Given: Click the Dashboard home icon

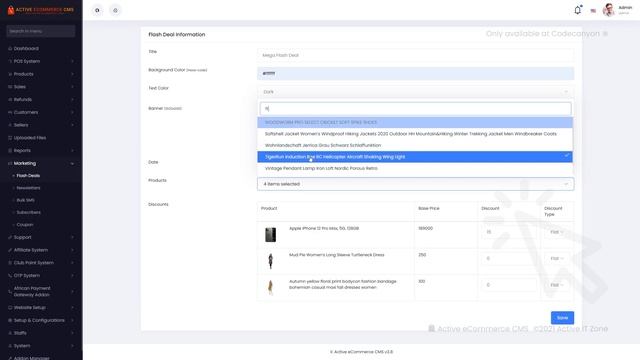Looking at the screenshot, I should pyautogui.click(x=10, y=49).
